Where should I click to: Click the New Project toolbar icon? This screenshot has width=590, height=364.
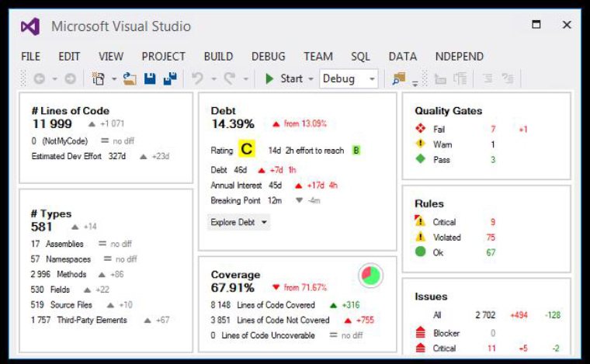99,78
